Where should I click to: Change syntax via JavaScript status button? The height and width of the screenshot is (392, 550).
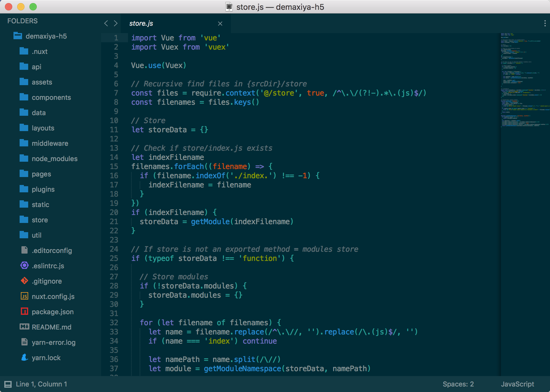click(x=517, y=384)
